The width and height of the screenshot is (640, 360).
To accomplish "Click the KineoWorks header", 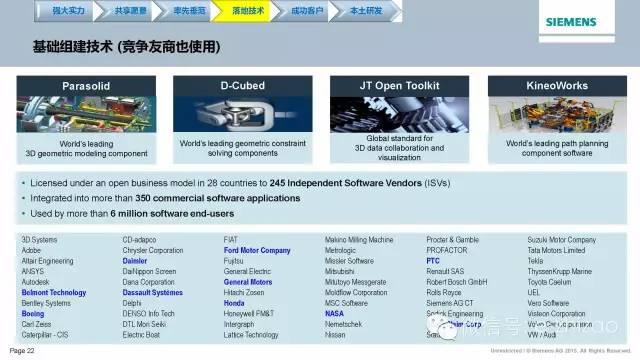I will 557,86.
